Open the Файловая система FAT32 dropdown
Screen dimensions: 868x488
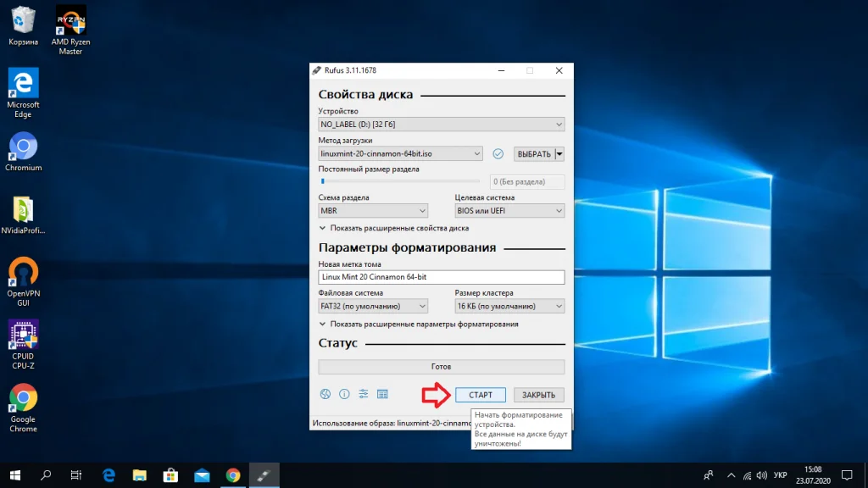[373, 307]
